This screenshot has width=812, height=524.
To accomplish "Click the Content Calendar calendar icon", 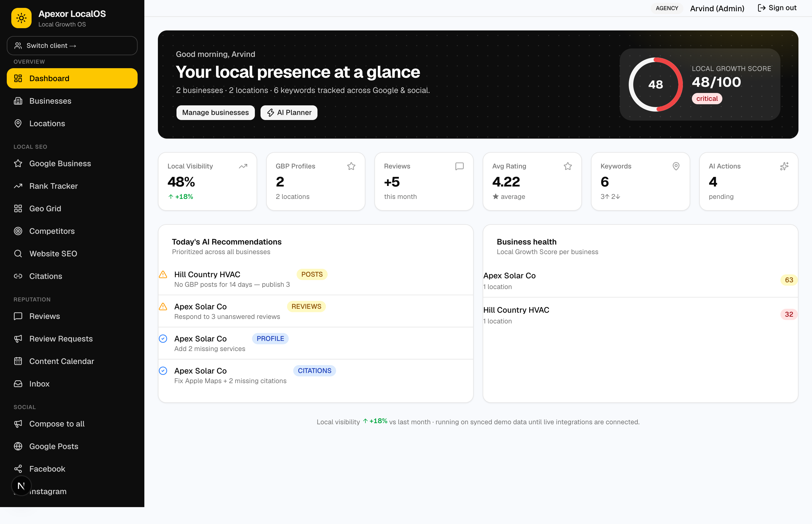I will (x=18, y=361).
